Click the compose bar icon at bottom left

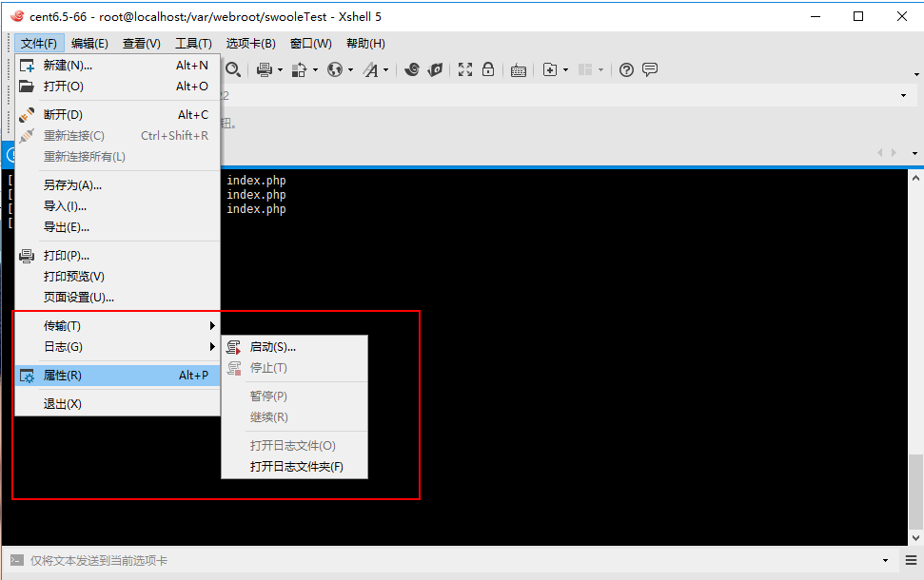point(16,560)
